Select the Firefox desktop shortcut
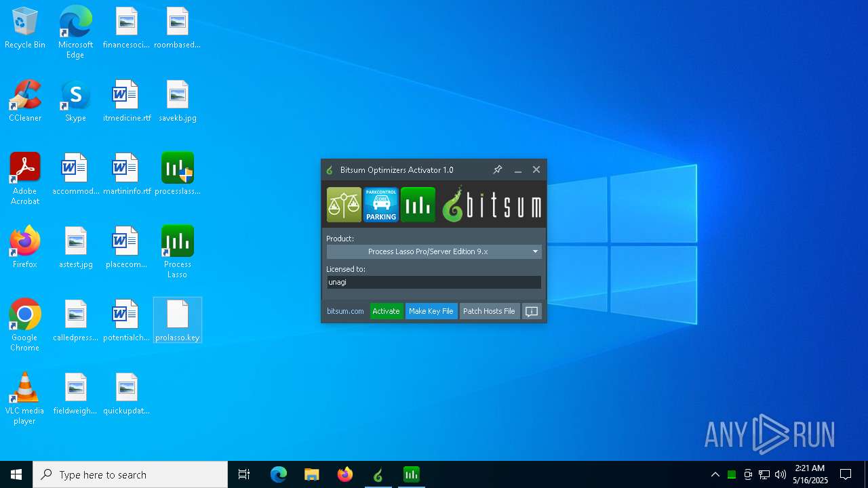This screenshot has width=868, height=488. tap(25, 247)
